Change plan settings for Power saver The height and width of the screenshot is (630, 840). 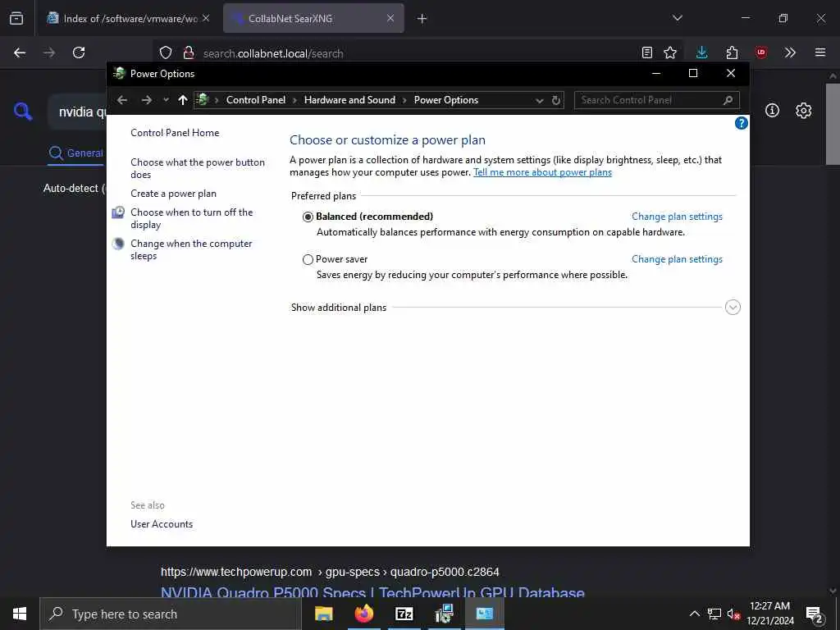click(x=677, y=259)
